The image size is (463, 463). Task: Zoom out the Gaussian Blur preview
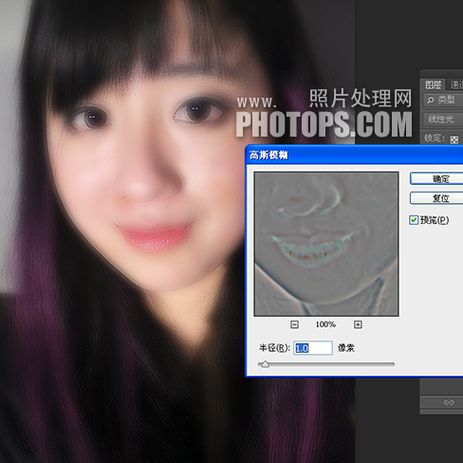tap(294, 324)
